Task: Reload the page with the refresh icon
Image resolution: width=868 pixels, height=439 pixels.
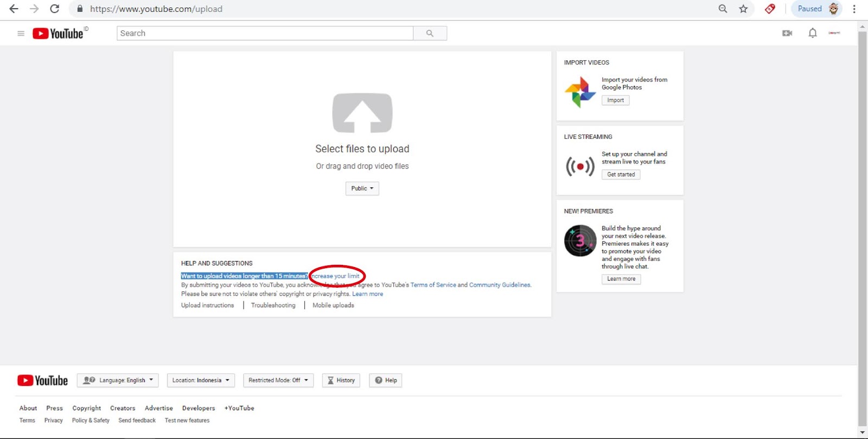Action: (55, 9)
